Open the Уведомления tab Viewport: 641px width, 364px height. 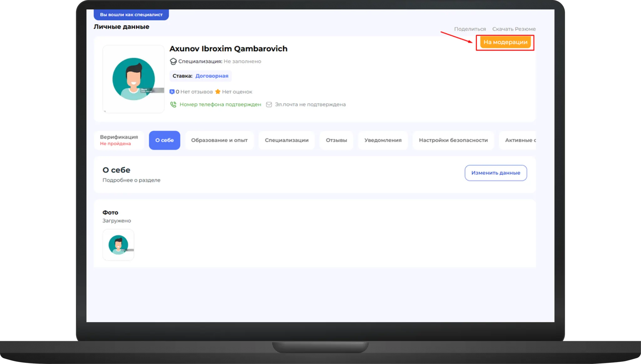point(383,140)
